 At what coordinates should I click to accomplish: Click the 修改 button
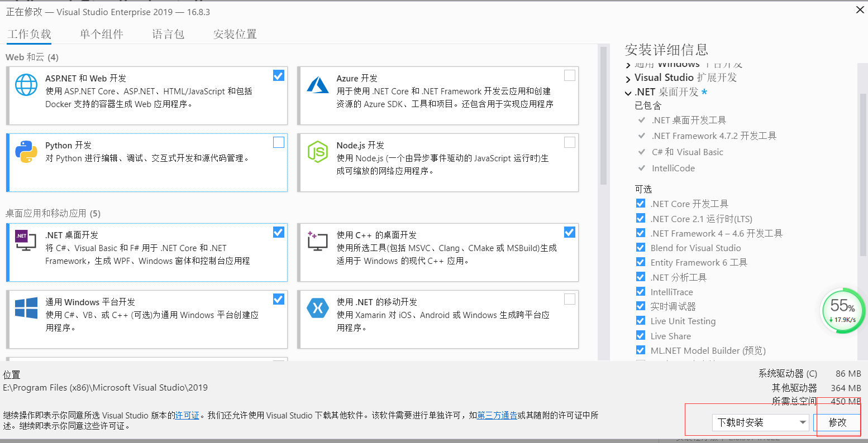837,422
